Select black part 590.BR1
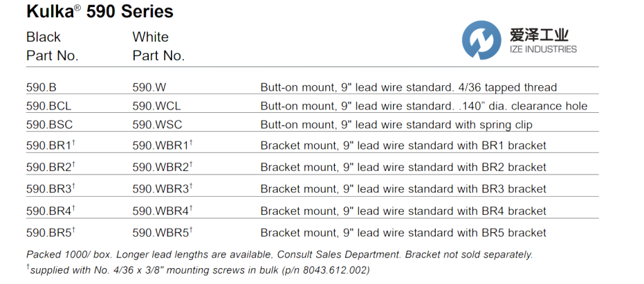644x284 pixels. coord(50,145)
